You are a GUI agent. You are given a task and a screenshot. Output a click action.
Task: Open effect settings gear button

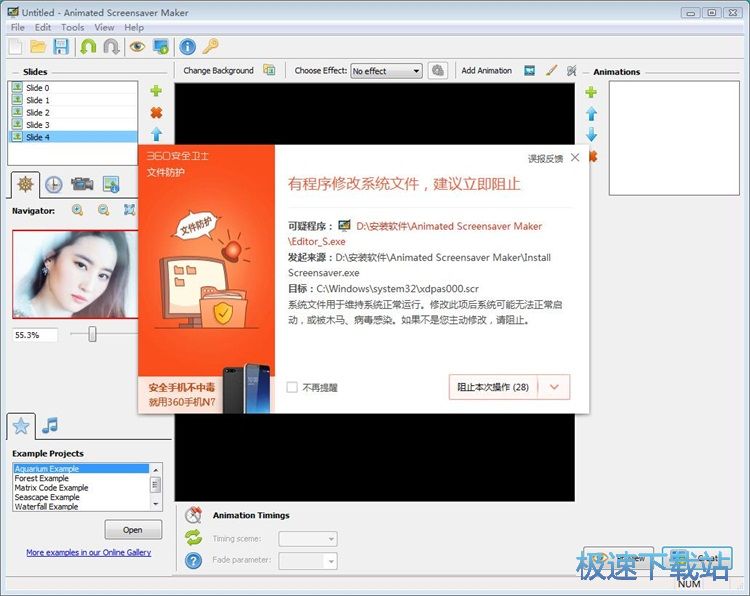tap(438, 71)
